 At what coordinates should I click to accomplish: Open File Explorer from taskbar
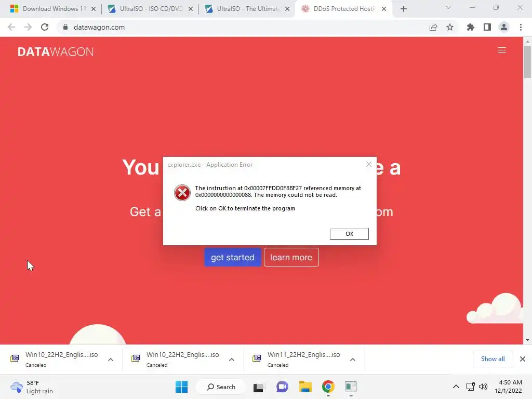[305, 387]
